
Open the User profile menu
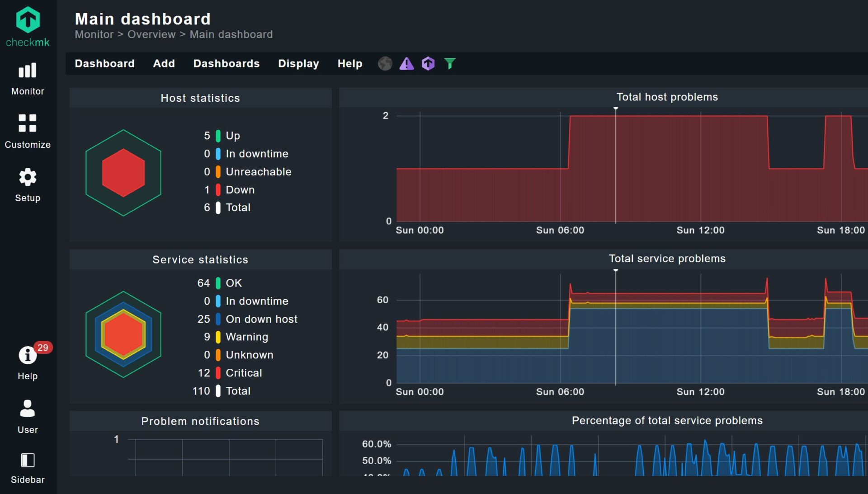28,409
